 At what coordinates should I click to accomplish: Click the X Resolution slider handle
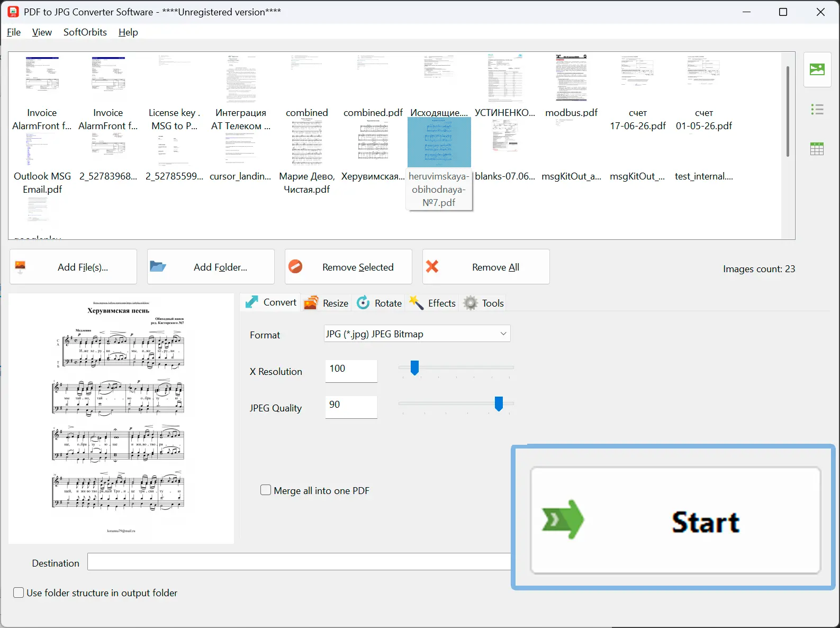coord(415,367)
